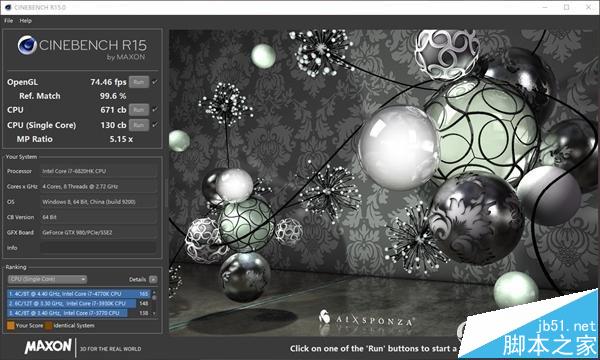Click the Maxon logo in the bottom bar

[48, 346]
